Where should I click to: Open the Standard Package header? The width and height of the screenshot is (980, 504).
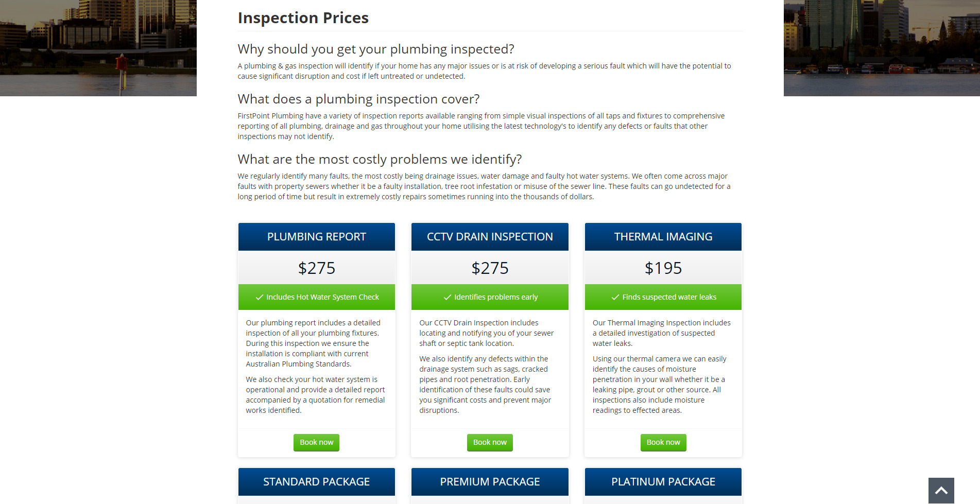pyautogui.click(x=316, y=482)
